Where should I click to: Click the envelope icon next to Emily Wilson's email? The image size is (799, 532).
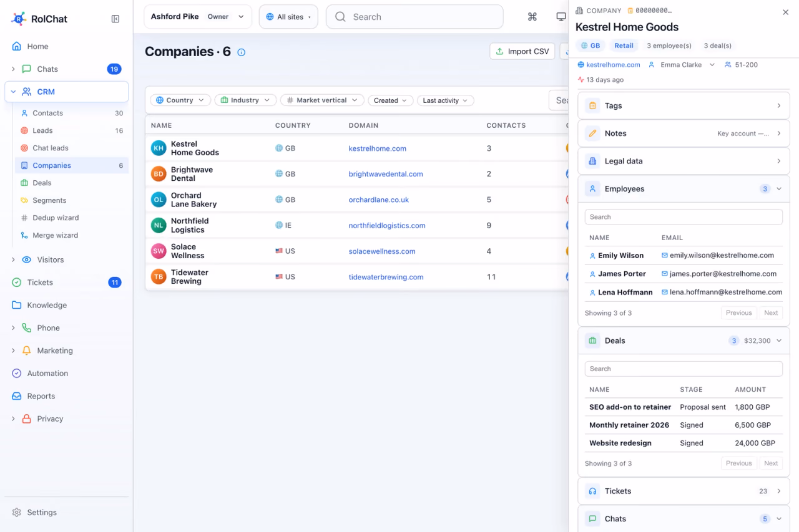click(665, 255)
